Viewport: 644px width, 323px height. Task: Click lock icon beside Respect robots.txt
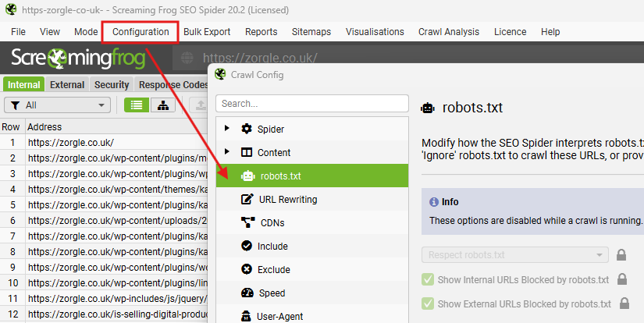click(621, 255)
